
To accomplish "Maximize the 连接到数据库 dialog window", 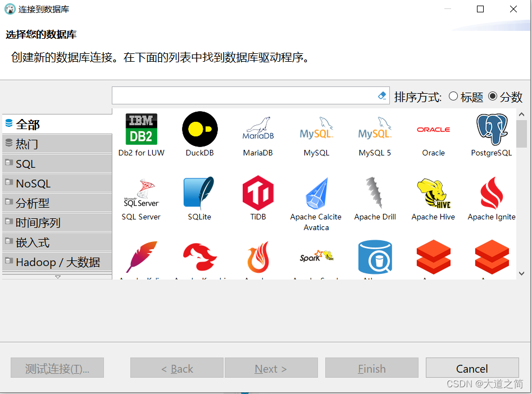I will 480,9.
